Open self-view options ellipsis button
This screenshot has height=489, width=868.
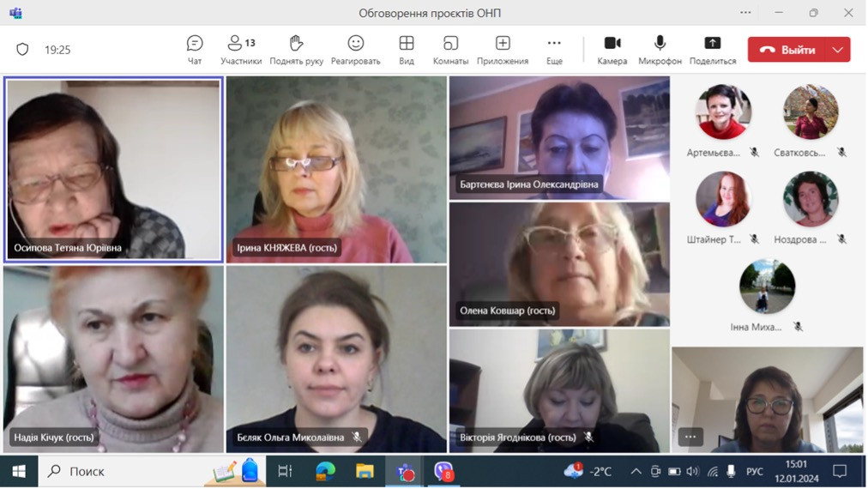click(690, 437)
